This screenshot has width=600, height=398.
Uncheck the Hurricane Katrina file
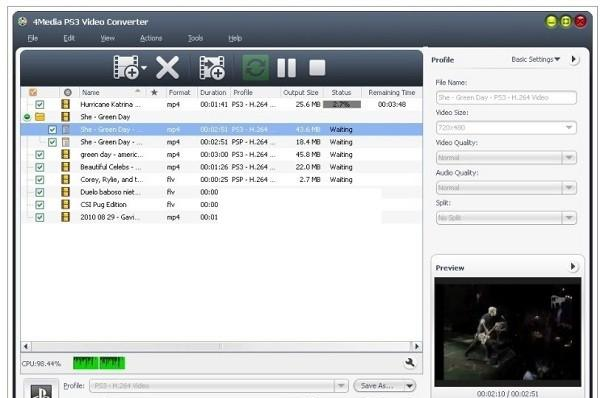point(39,104)
